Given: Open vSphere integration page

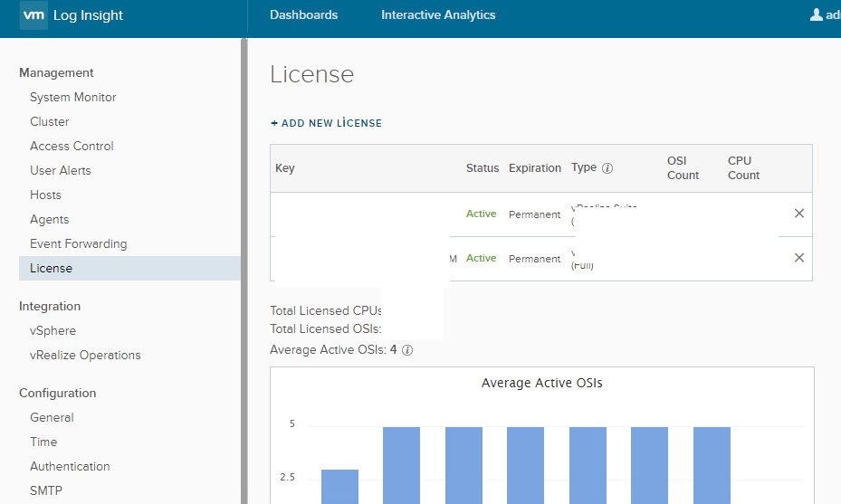Looking at the screenshot, I should point(53,331).
